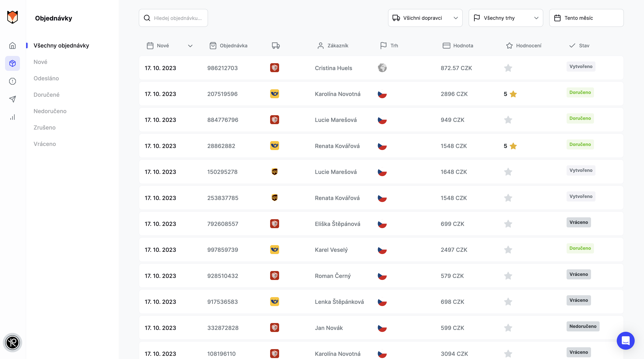
Task: Click the UPS icon for order 253837785
Action: tap(274, 198)
